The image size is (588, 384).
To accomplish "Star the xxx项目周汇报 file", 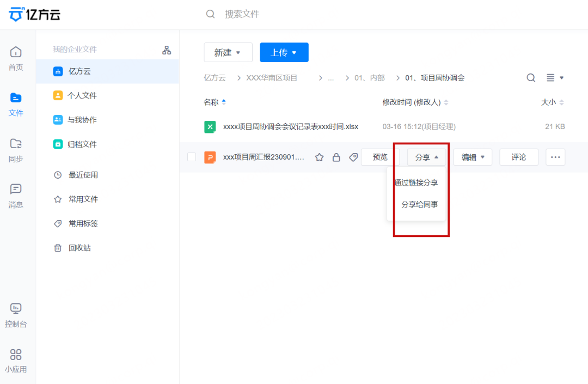I will (319, 157).
